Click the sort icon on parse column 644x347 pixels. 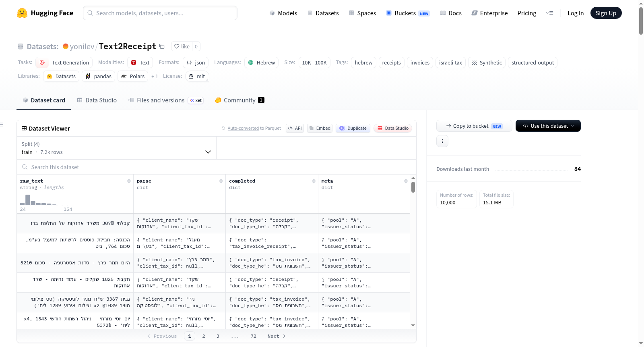[x=221, y=181]
